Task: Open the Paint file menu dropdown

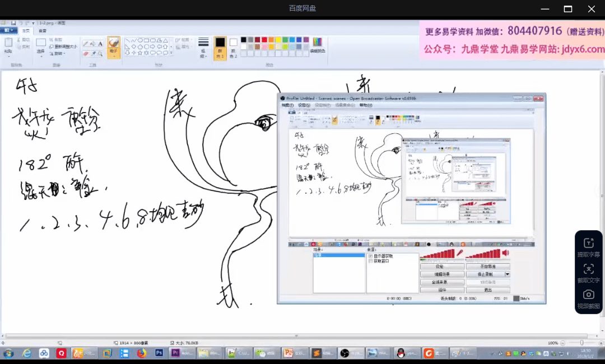Action: (9, 31)
